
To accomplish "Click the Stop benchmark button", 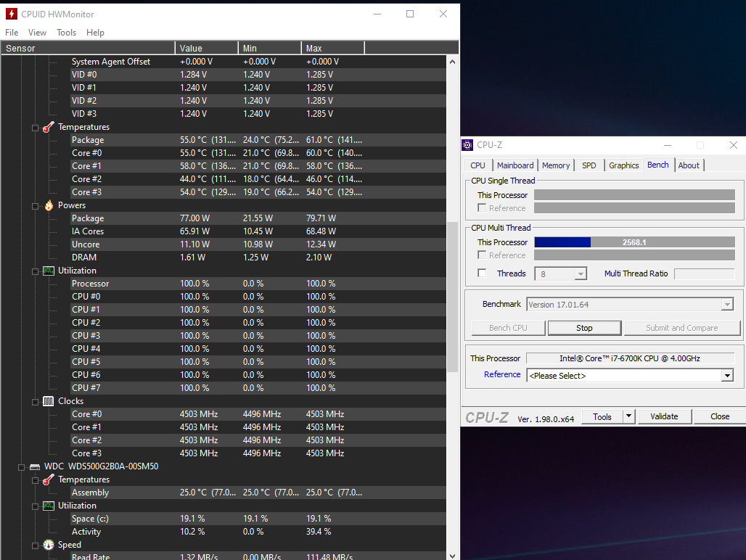I will 584,328.
